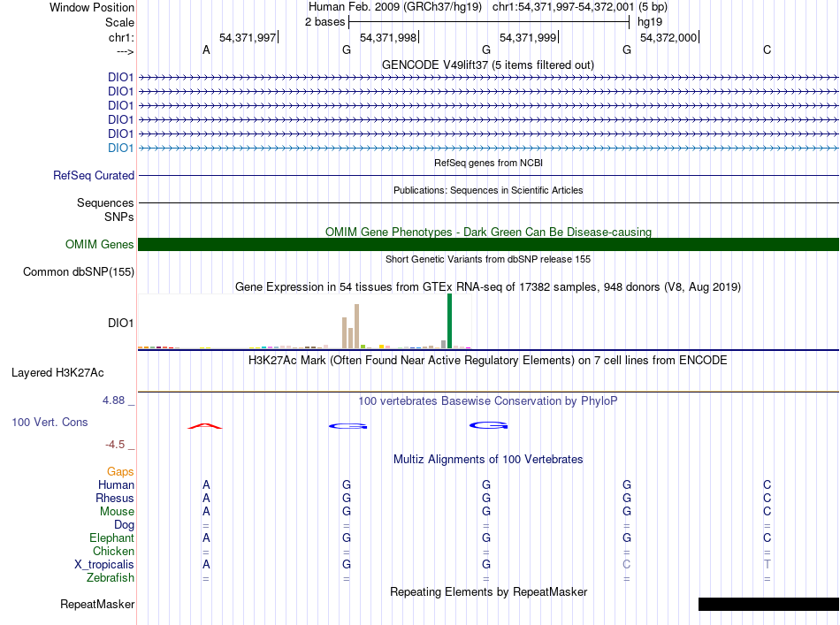Click the 100 Vert. Cons label
840x625 pixels.
tap(50, 422)
